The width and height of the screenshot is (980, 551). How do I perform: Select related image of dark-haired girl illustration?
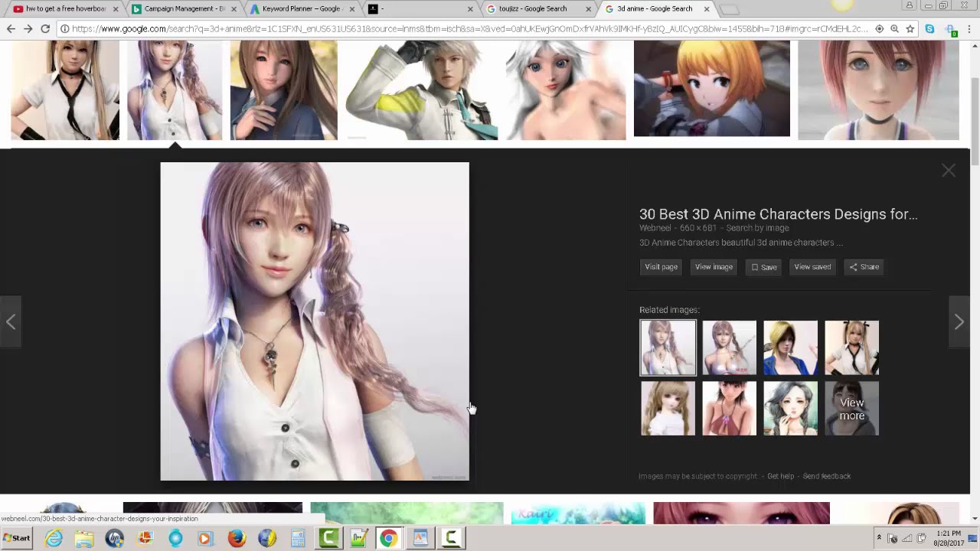pyautogui.click(x=790, y=409)
